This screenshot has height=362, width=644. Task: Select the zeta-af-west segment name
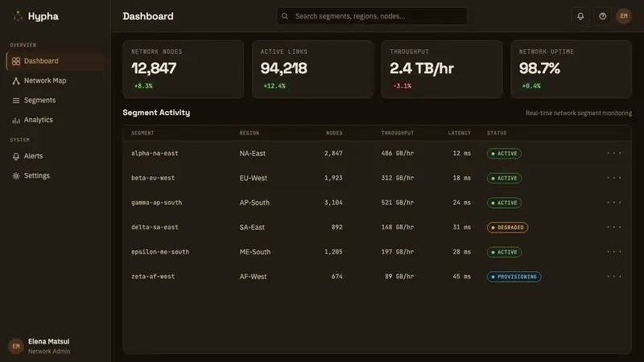[153, 276]
